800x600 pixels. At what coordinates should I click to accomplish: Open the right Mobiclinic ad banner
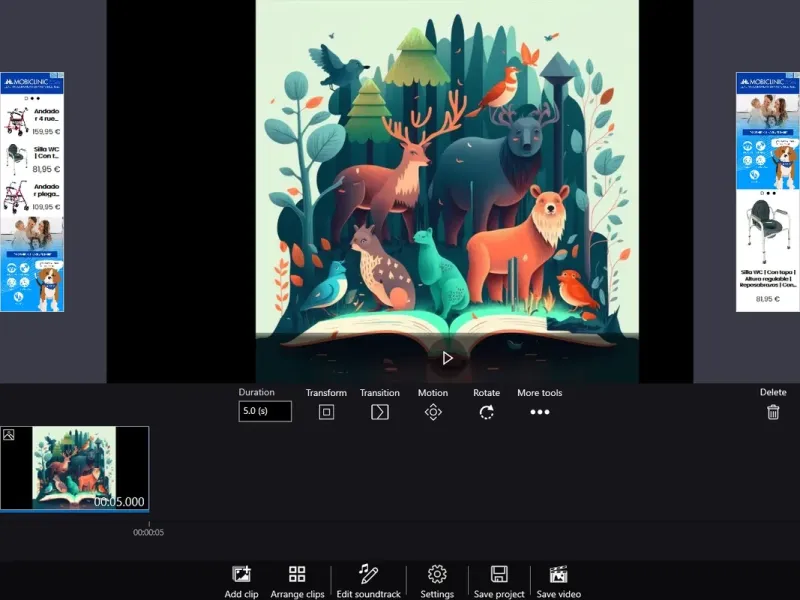(x=768, y=192)
